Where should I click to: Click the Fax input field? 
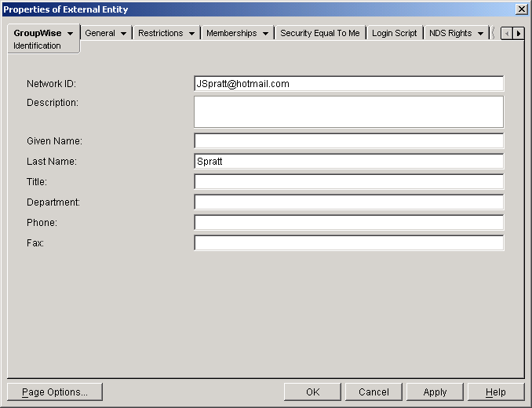349,242
